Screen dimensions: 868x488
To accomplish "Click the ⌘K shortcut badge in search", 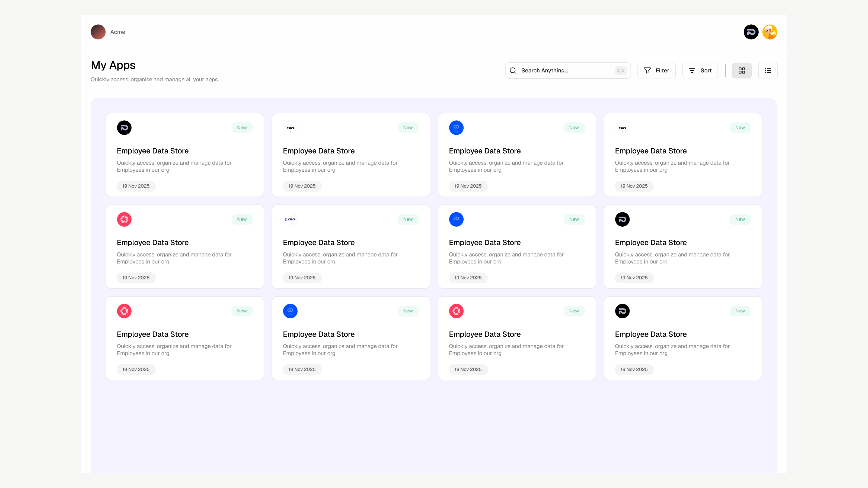I will pyautogui.click(x=621, y=70).
